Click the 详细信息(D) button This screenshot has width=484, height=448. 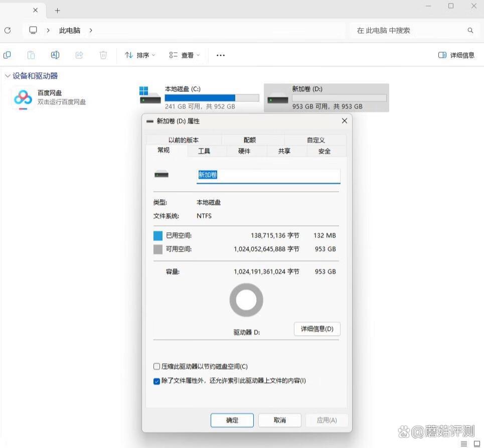point(317,329)
